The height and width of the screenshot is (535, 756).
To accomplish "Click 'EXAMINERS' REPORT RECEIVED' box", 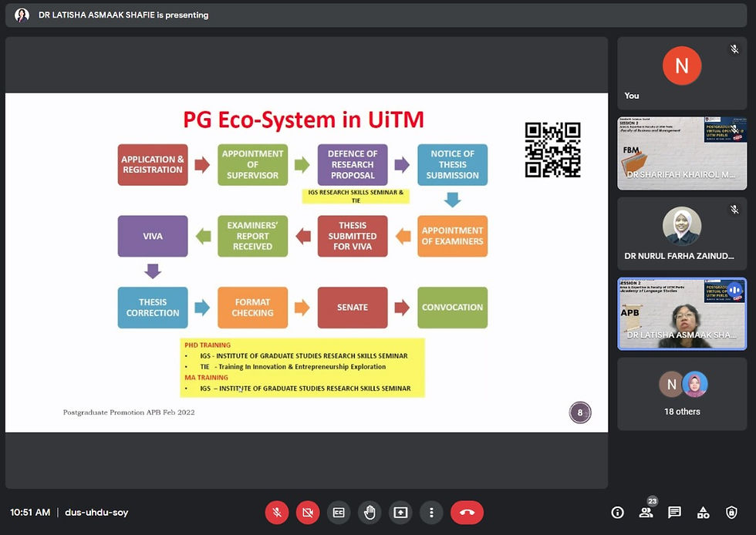I will [x=253, y=236].
